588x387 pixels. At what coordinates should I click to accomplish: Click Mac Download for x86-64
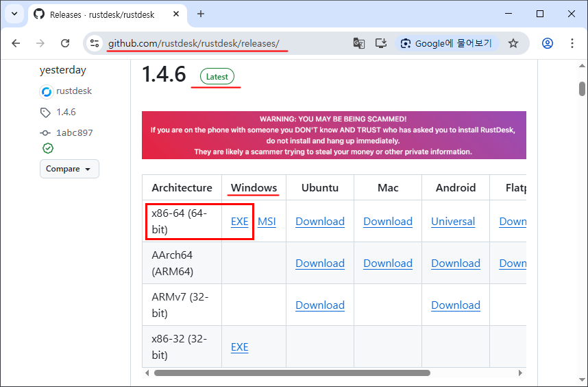pyautogui.click(x=388, y=222)
